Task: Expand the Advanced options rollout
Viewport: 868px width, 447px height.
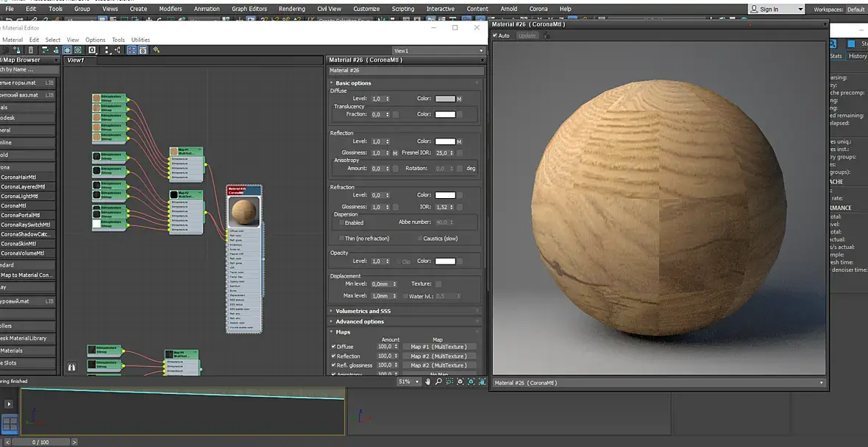Action: click(x=360, y=321)
